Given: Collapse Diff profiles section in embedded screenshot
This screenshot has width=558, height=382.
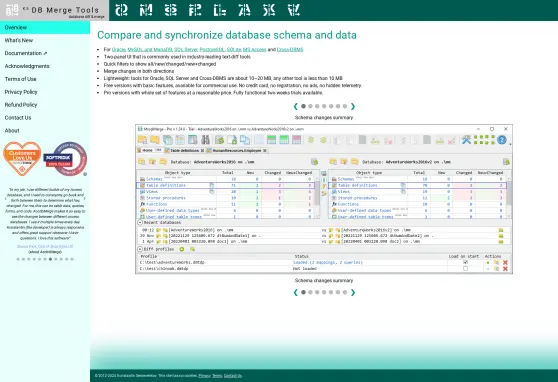Looking at the screenshot, I should click(x=140, y=249).
